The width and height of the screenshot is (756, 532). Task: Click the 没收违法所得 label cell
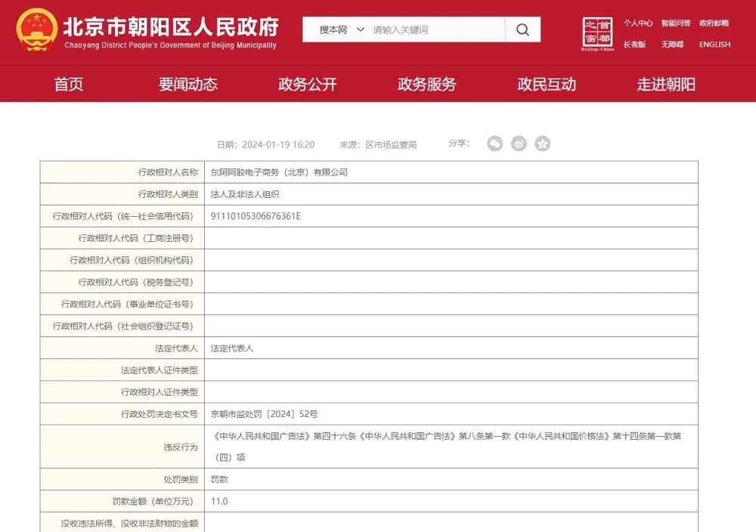(x=122, y=522)
